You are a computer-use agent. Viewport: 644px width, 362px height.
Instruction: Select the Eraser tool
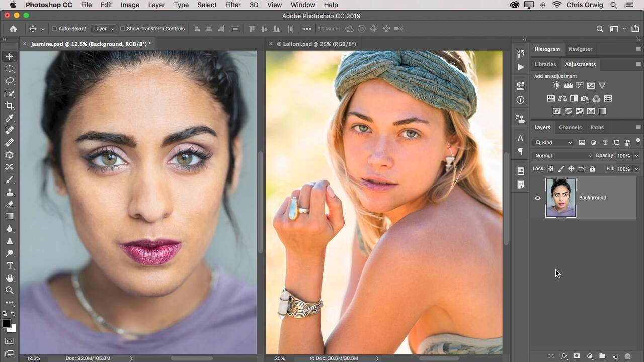pyautogui.click(x=9, y=204)
